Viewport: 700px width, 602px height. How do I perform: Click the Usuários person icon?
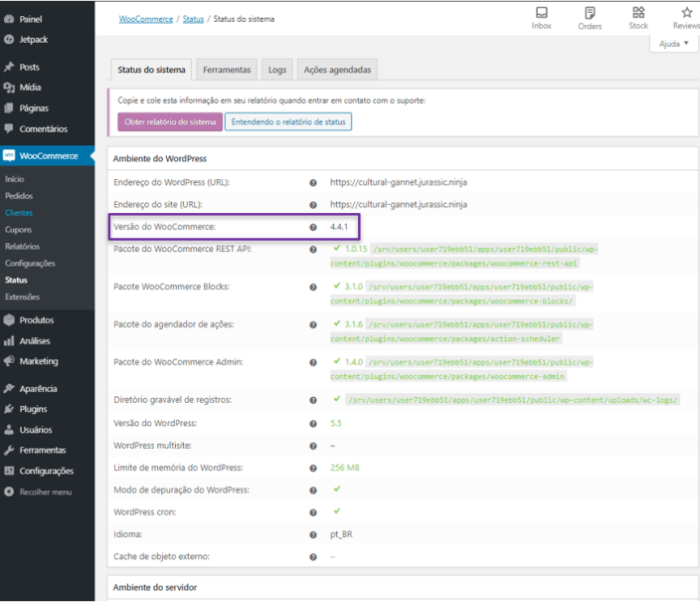pos(9,430)
